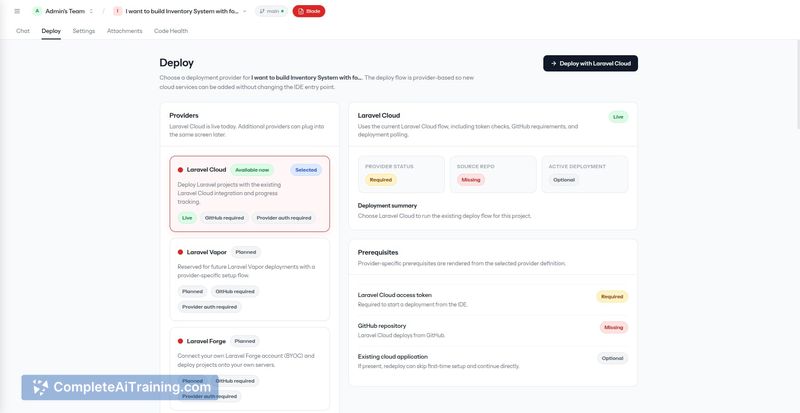Viewport: 800px width, 413px height.
Task: Click the Source Repo Missing badge
Action: coord(471,180)
